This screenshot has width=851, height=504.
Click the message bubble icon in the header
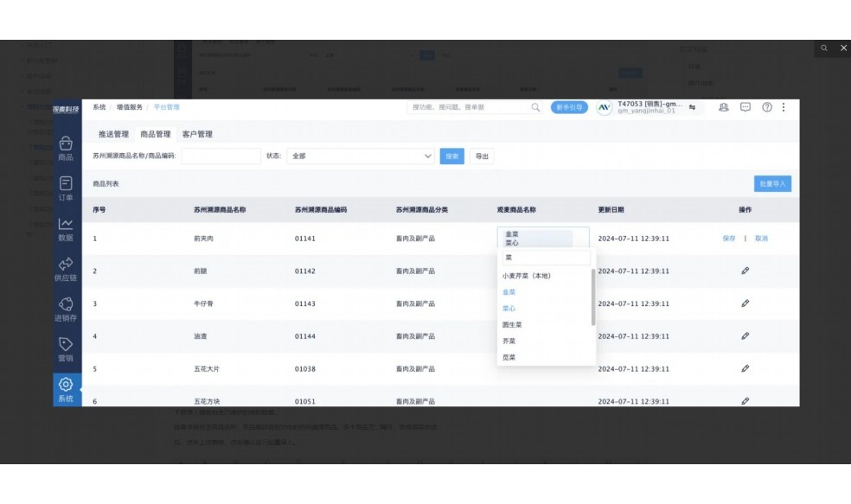(x=745, y=107)
